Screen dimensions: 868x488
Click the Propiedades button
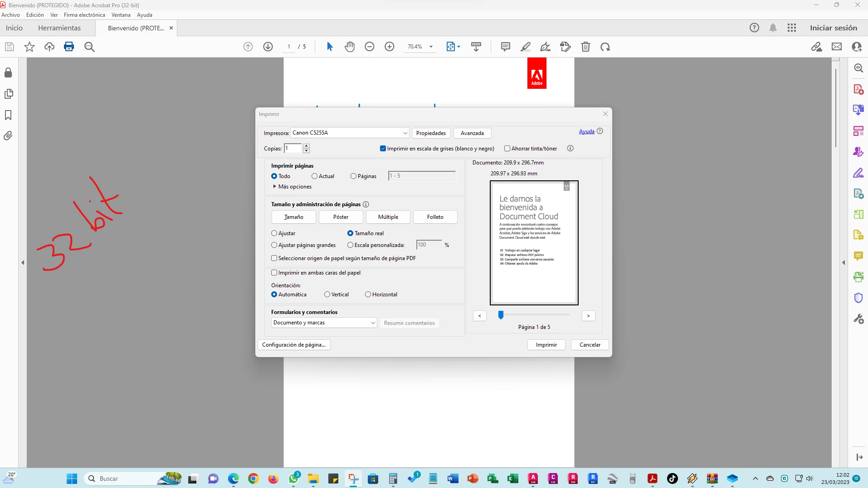(x=431, y=133)
